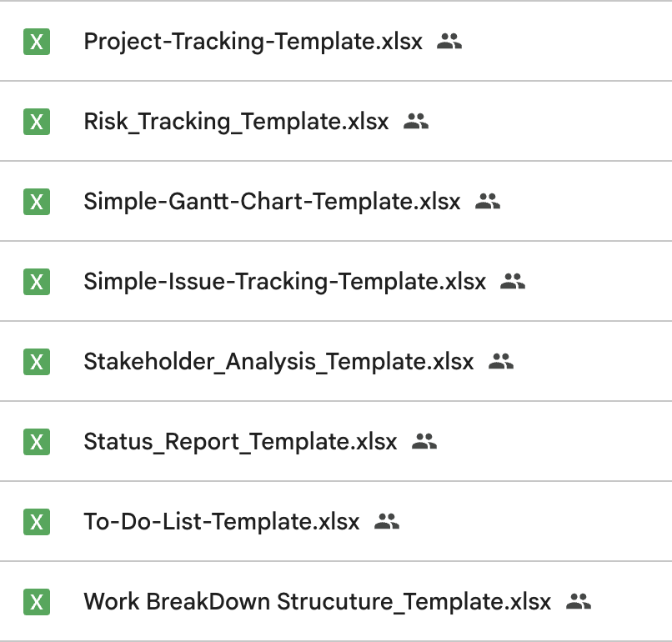Click Excel icon for Work BreakDown Strucuture_Template.xlsx
The width and height of the screenshot is (672, 642).
click(x=37, y=602)
